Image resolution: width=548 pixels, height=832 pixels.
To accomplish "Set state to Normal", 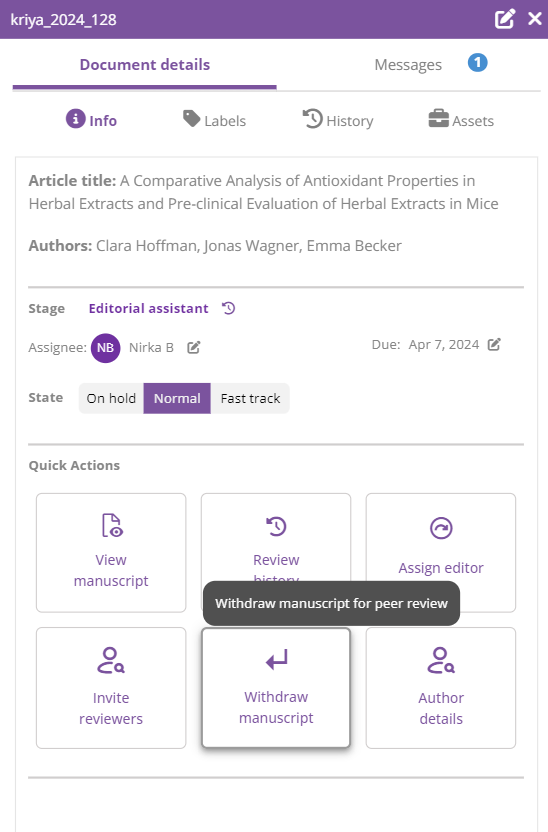I will [177, 398].
